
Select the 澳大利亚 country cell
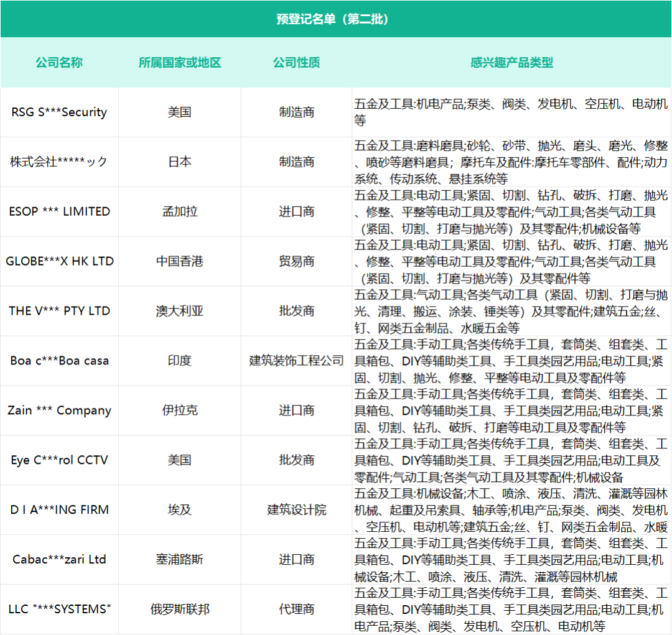coord(179,311)
